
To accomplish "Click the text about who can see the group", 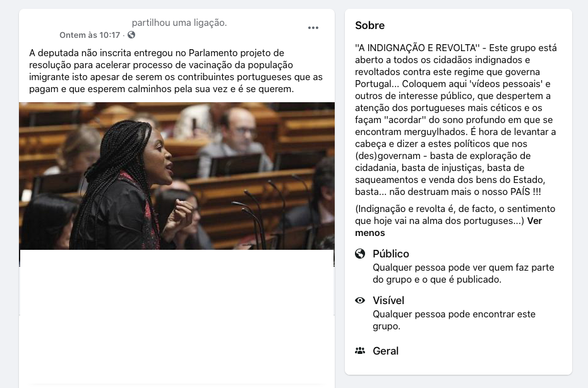I will (464, 273).
